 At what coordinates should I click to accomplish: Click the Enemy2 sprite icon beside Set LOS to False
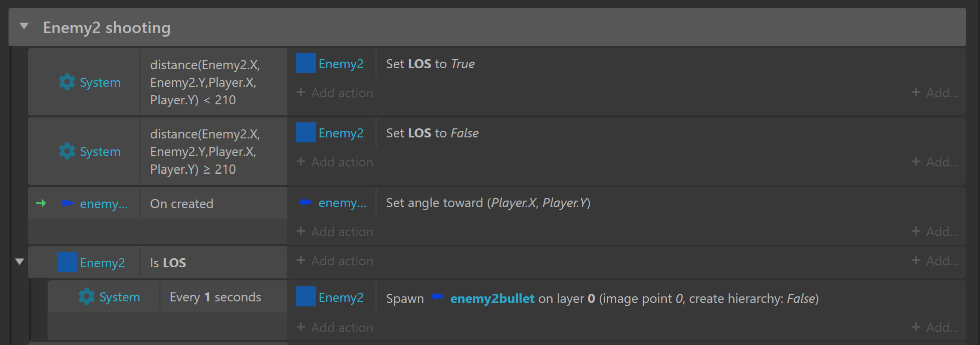306,132
